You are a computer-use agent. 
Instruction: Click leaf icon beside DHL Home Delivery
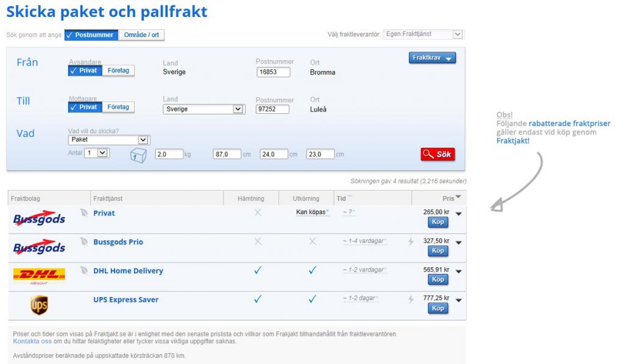tap(83, 270)
